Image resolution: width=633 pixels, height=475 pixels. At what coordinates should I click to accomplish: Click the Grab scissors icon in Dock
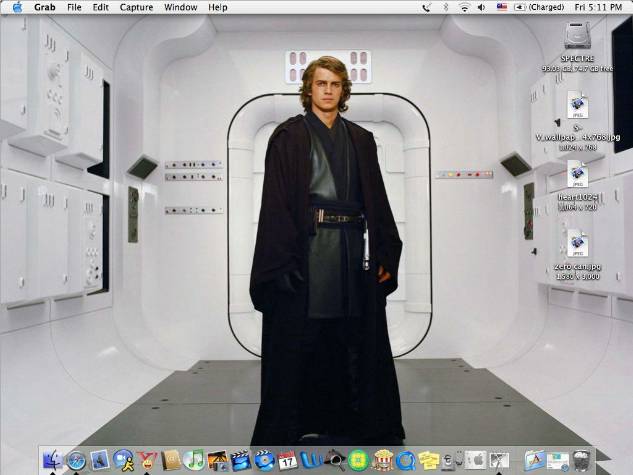coord(500,460)
